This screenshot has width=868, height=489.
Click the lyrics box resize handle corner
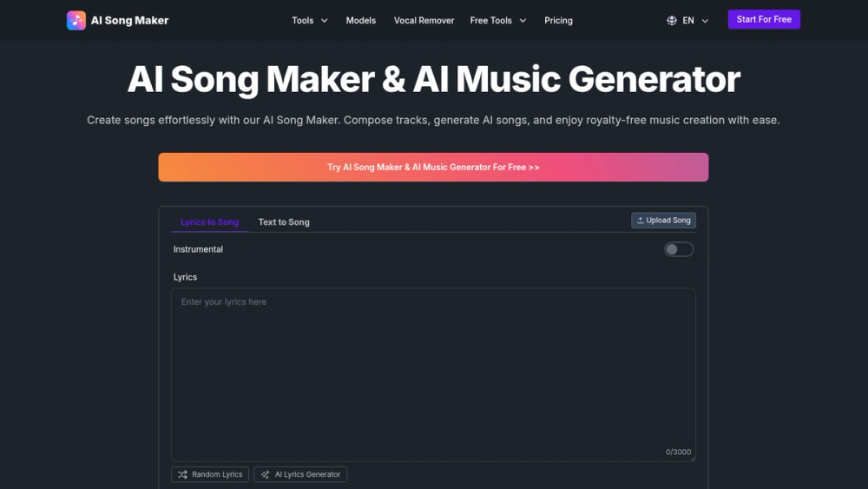[692, 458]
